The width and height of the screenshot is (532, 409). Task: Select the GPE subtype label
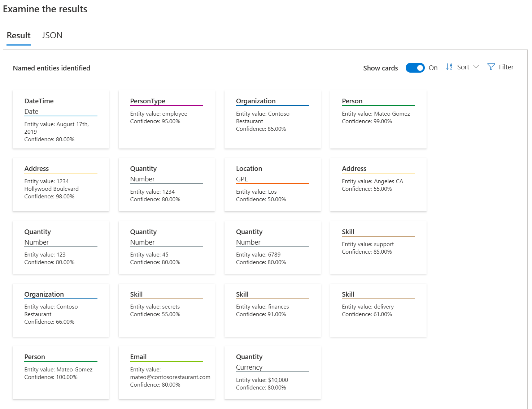click(x=242, y=179)
